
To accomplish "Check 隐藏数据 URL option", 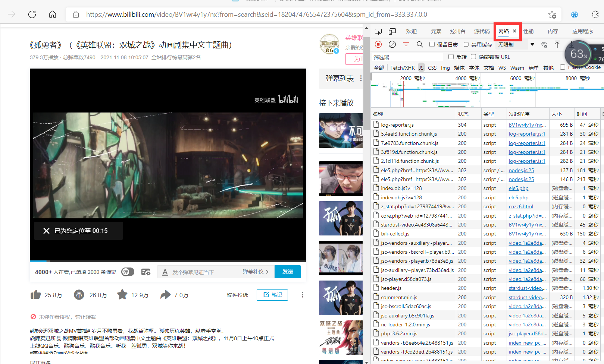I will (473, 57).
